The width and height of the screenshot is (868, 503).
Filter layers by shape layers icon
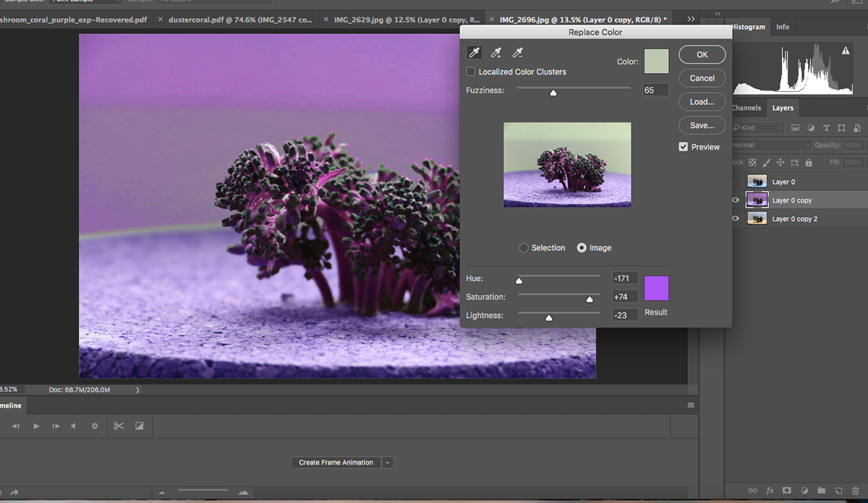click(x=841, y=127)
